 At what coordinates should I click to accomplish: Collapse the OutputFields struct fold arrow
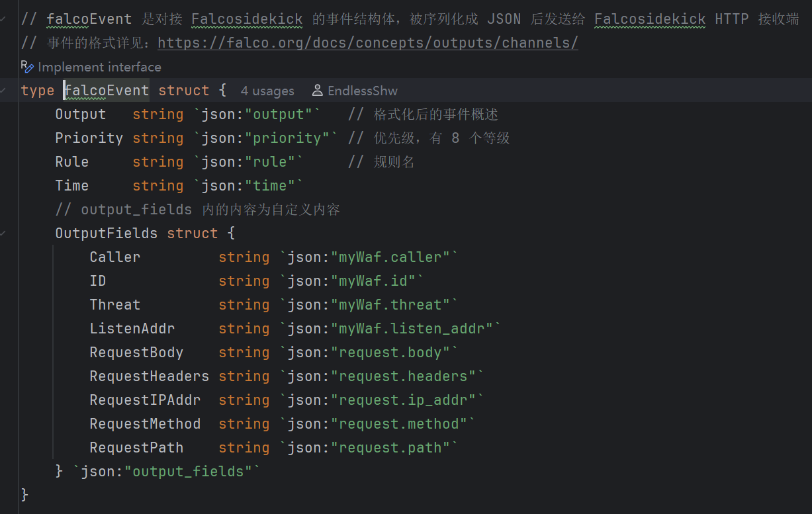pyautogui.click(x=5, y=234)
